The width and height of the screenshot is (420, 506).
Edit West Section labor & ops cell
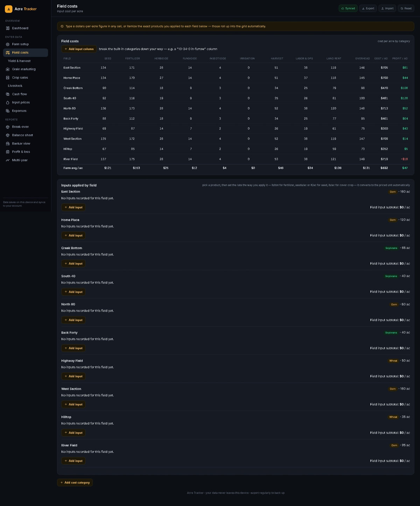pos(306,139)
